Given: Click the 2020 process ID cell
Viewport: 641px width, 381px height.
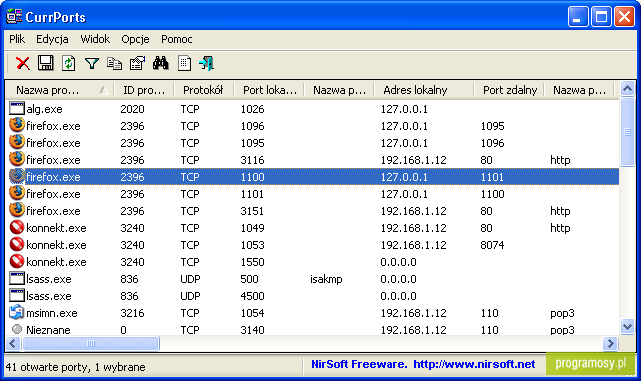Looking at the screenshot, I should click(132, 109).
